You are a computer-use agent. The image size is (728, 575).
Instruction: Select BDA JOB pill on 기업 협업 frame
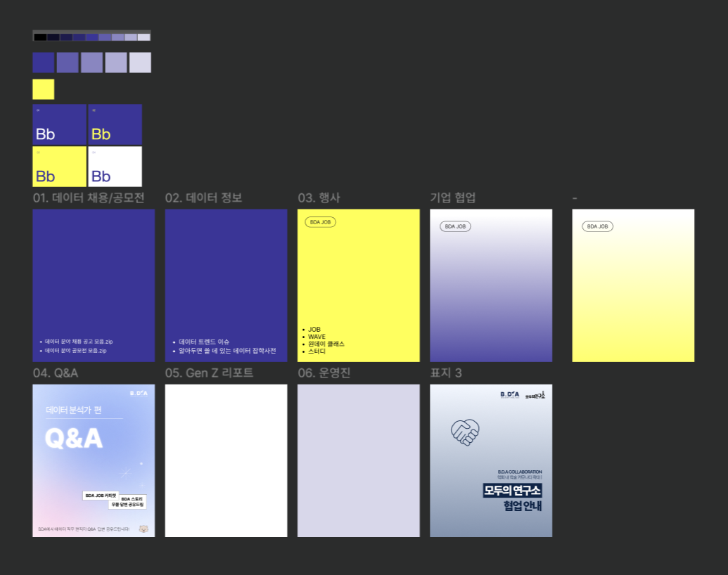(456, 226)
